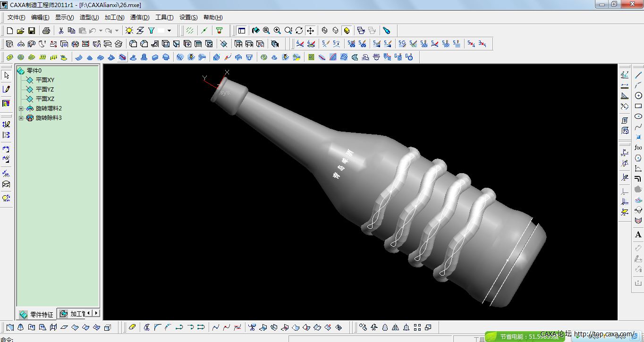The height and width of the screenshot is (342, 644).
Task: Click the formula curve f(x) tool
Action: pos(638,148)
